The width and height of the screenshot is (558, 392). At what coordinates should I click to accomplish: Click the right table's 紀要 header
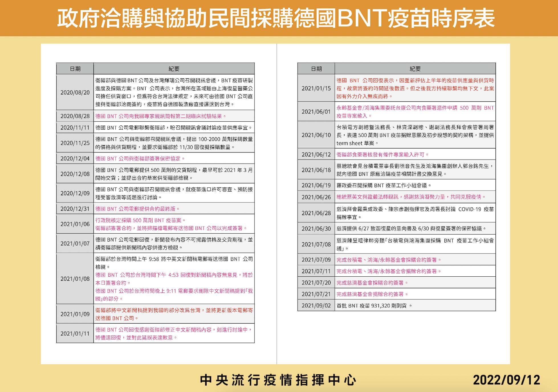[415, 69]
